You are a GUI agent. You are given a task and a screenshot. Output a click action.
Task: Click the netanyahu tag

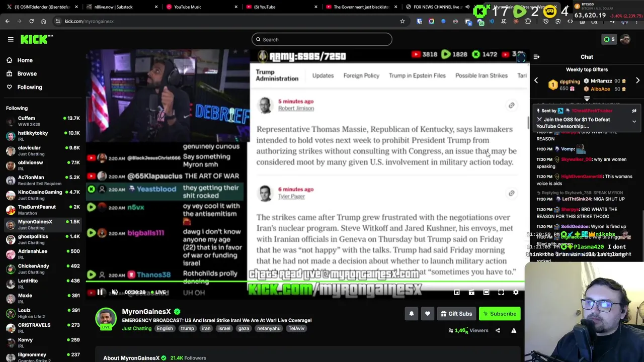coord(269,328)
